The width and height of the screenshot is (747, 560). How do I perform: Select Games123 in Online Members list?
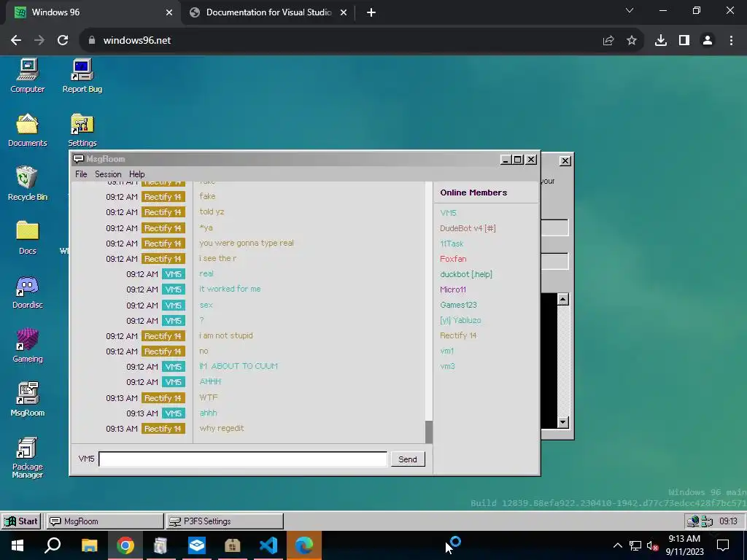(458, 305)
